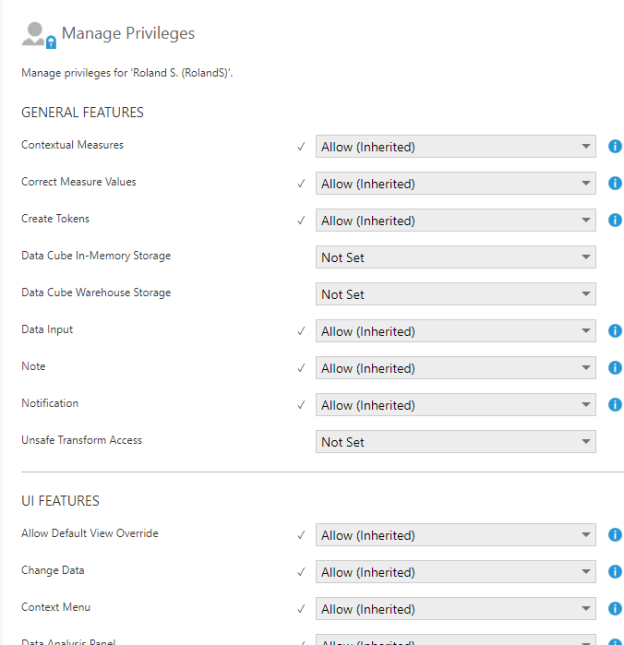Open the Unsafe Transform Access dropdown
624x645 pixels.
(455, 442)
